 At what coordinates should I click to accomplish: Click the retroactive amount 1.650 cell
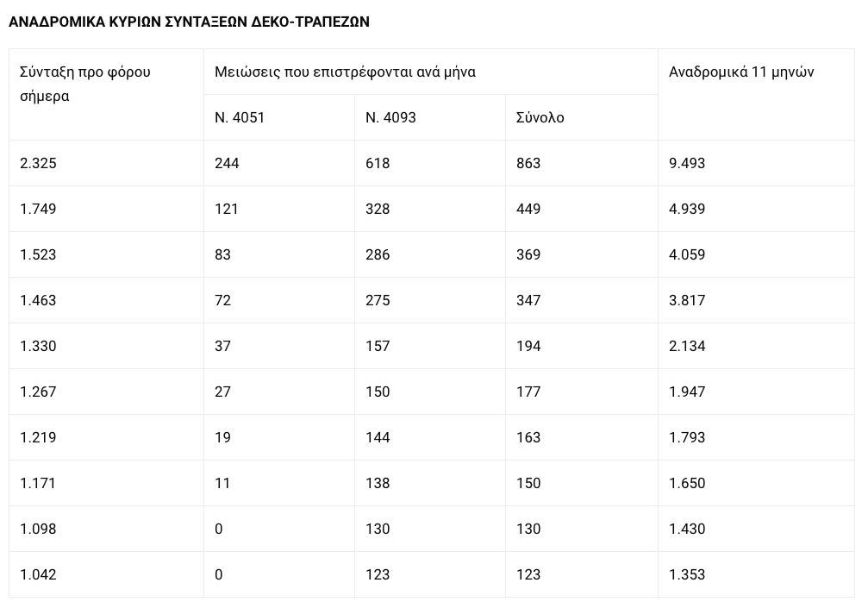(x=756, y=483)
